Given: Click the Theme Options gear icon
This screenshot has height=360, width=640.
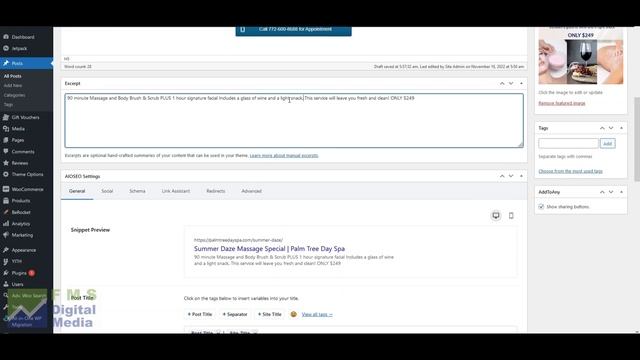Looking at the screenshot, I should [6, 175].
